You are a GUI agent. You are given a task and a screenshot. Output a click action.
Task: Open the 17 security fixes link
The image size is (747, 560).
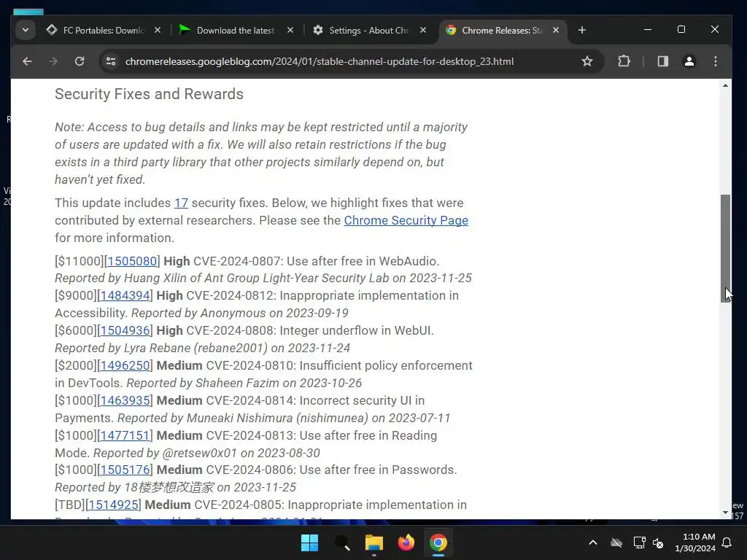click(x=181, y=203)
